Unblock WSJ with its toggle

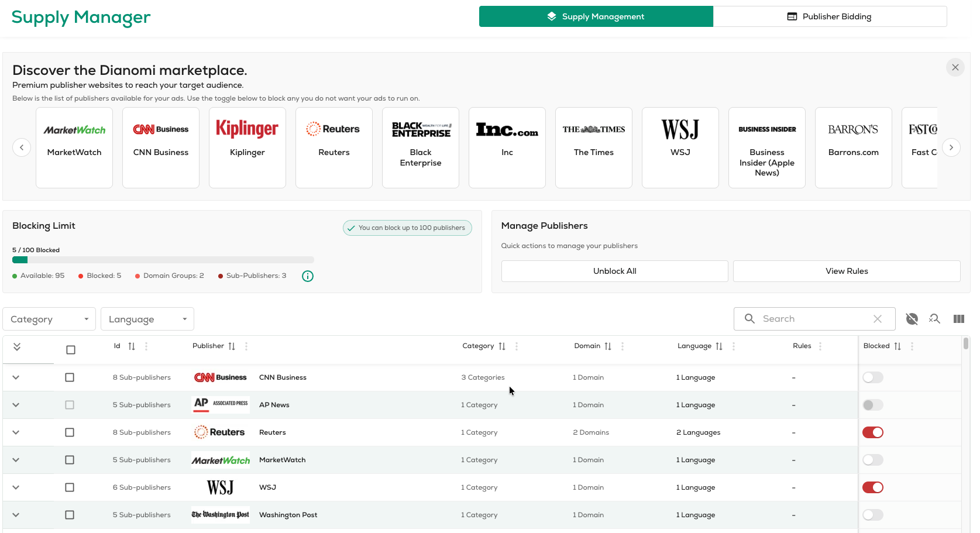873,487
